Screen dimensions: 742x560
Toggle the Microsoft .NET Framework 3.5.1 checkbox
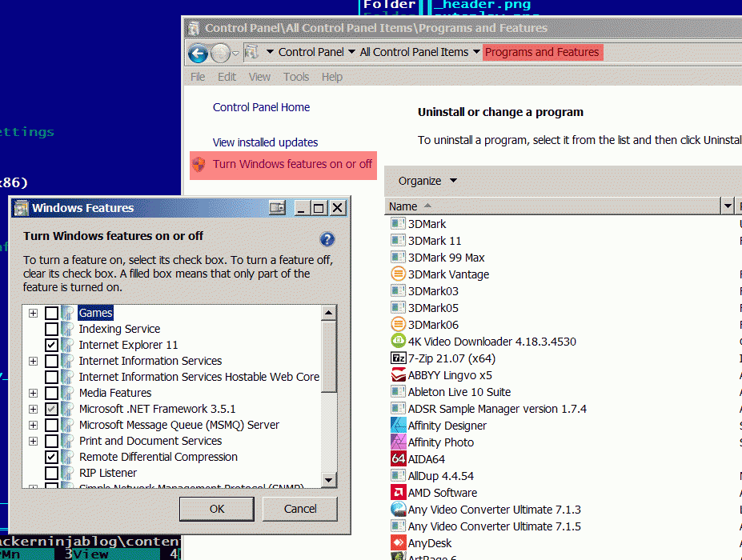(x=51, y=409)
